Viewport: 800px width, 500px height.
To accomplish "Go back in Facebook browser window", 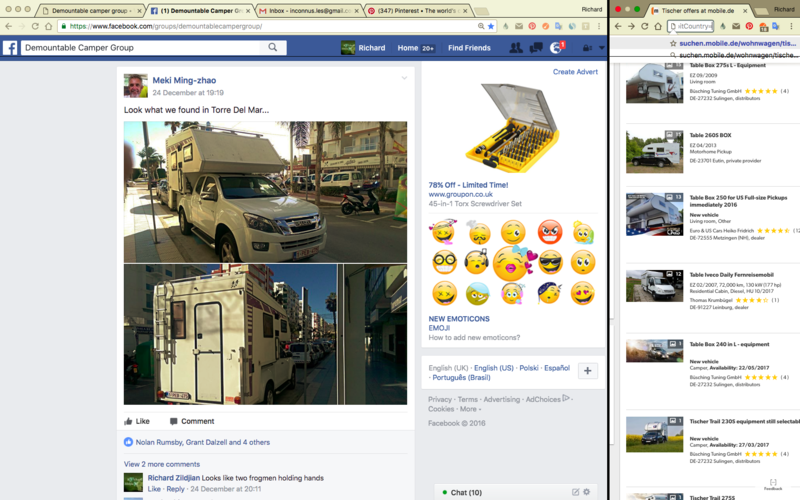I will [x=8, y=26].
